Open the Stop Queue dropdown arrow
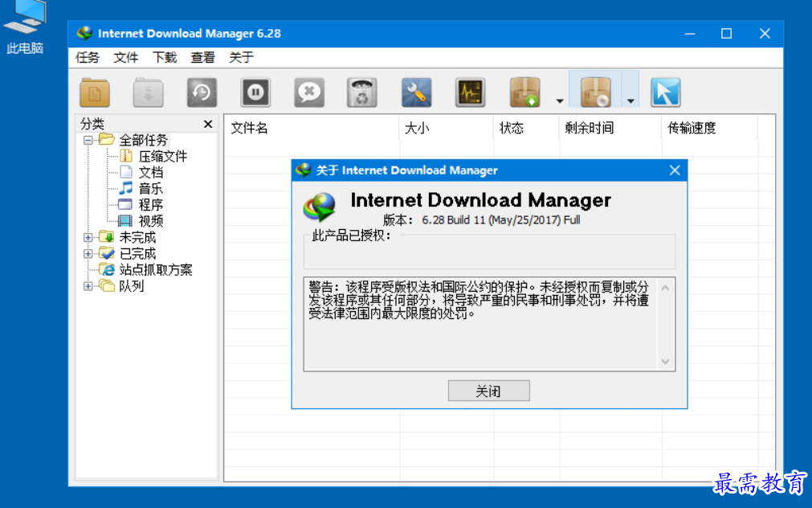Screen dimensions: 812x508 (x=630, y=101)
